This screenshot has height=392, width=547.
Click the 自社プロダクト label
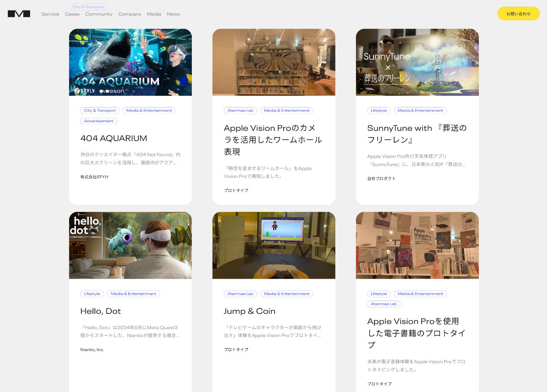click(x=381, y=179)
